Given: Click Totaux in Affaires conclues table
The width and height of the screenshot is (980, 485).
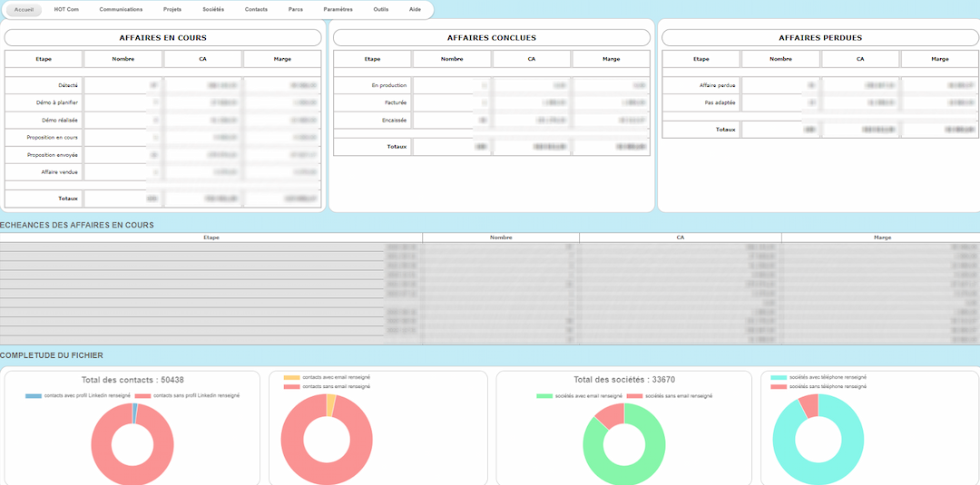Looking at the screenshot, I should point(397,147).
